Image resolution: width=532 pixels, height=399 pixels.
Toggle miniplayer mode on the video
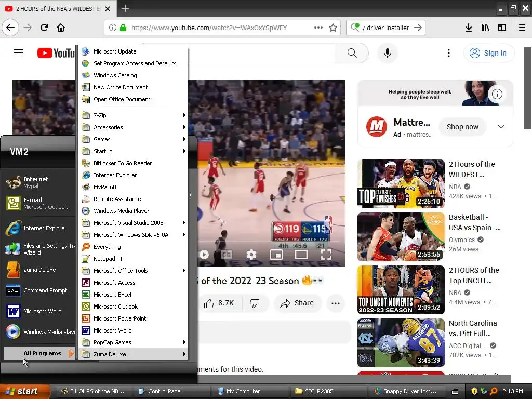276,254
